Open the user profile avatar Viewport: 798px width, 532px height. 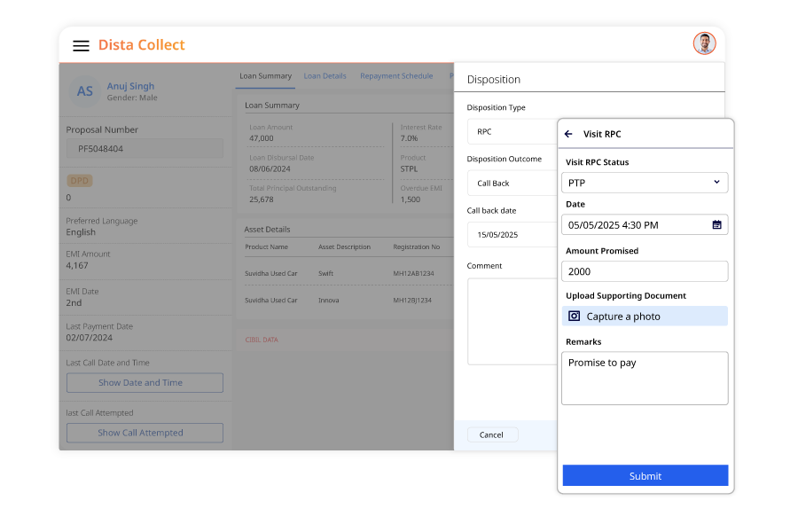pyautogui.click(x=704, y=43)
